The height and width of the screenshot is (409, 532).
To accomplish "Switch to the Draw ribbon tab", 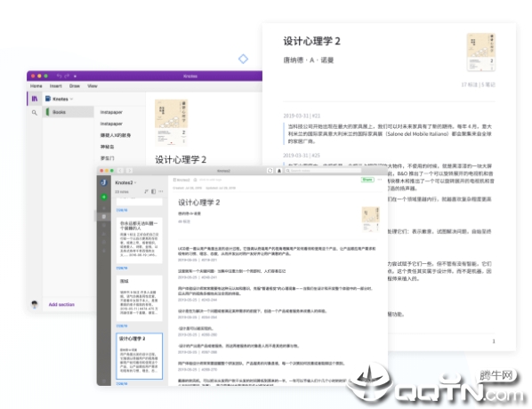I will pyautogui.click(x=75, y=86).
